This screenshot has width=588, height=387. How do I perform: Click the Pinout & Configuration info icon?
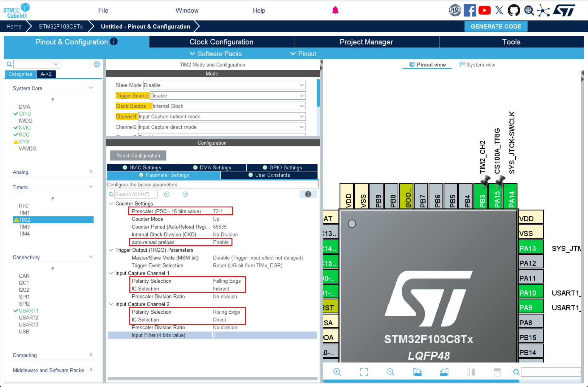(114, 41)
